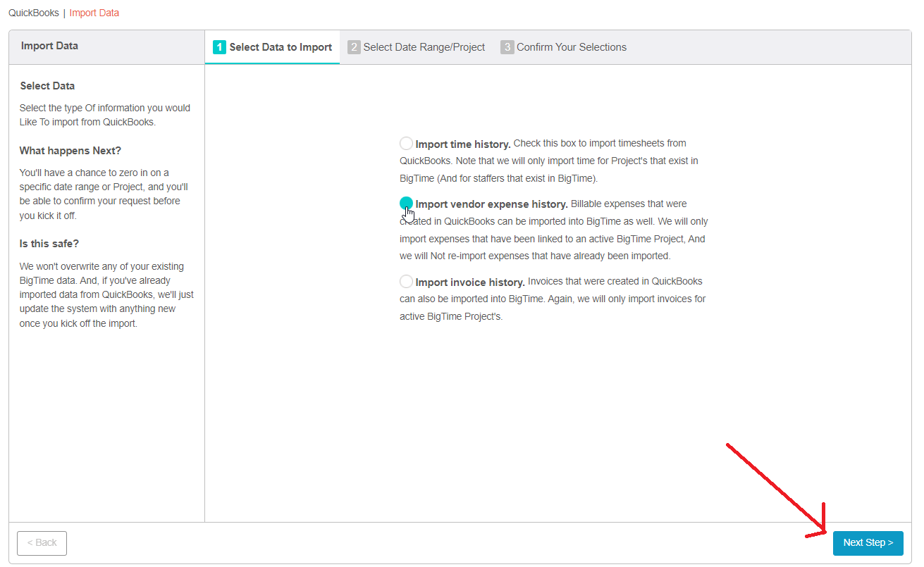Select the Import time history radio button

(x=406, y=144)
